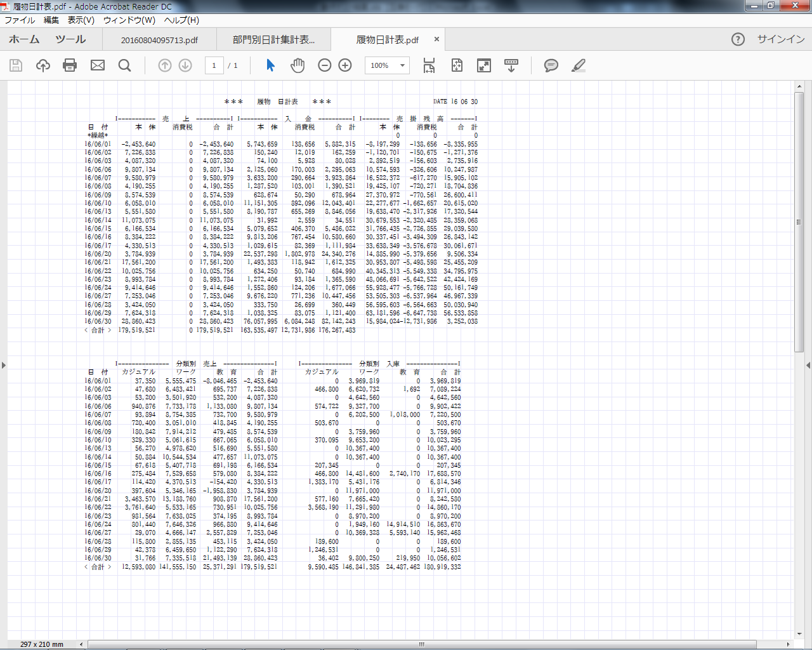Open the ファイル menu
This screenshot has width=812, height=650.
20,20
